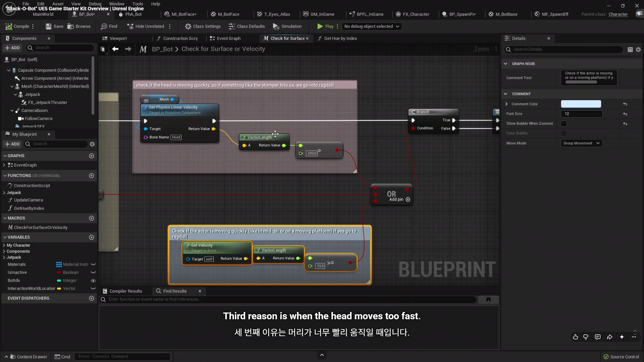
Task: Focus the Search Details field
Action: click(x=563, y=50)
